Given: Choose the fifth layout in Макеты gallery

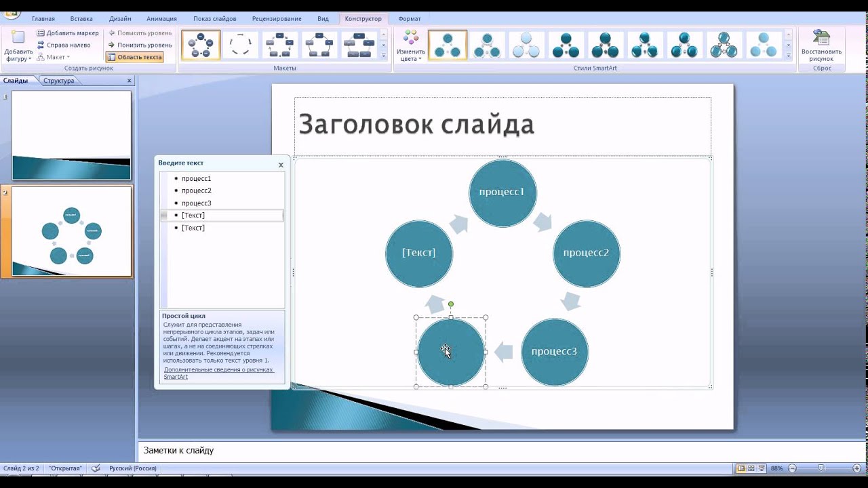Looking at the screenshot, I should [359, 45].
